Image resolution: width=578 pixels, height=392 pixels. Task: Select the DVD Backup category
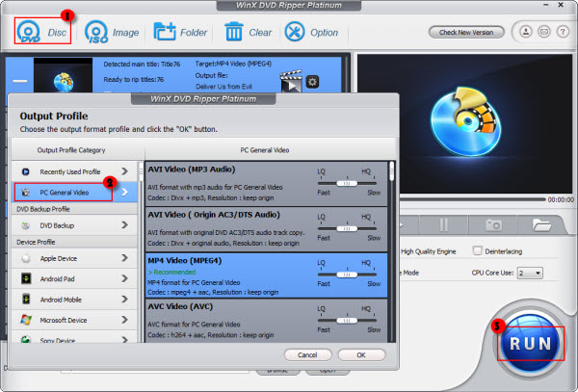pos(74,225)
